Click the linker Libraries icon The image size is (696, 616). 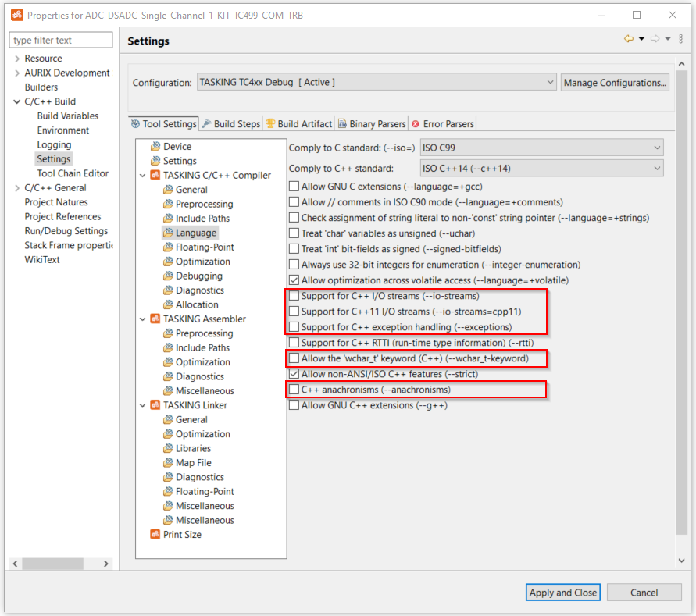[167, 448]
